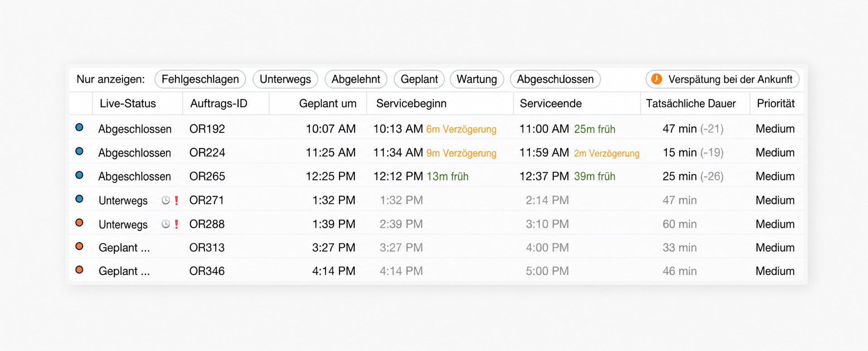The height and width of the screenshot is (351, 868).
Task: Click the 13m früh early label
Action: [x=448, y=176]
